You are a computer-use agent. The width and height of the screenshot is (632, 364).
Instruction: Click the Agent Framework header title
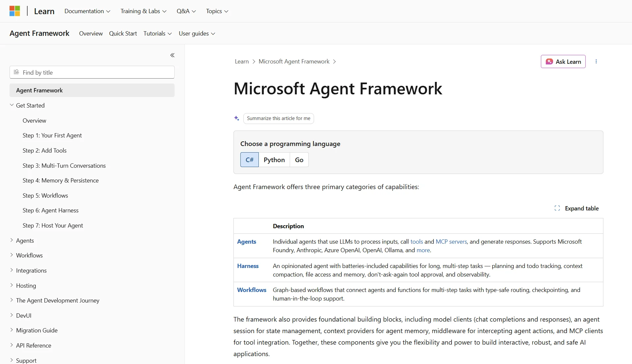tap(39, 33)
